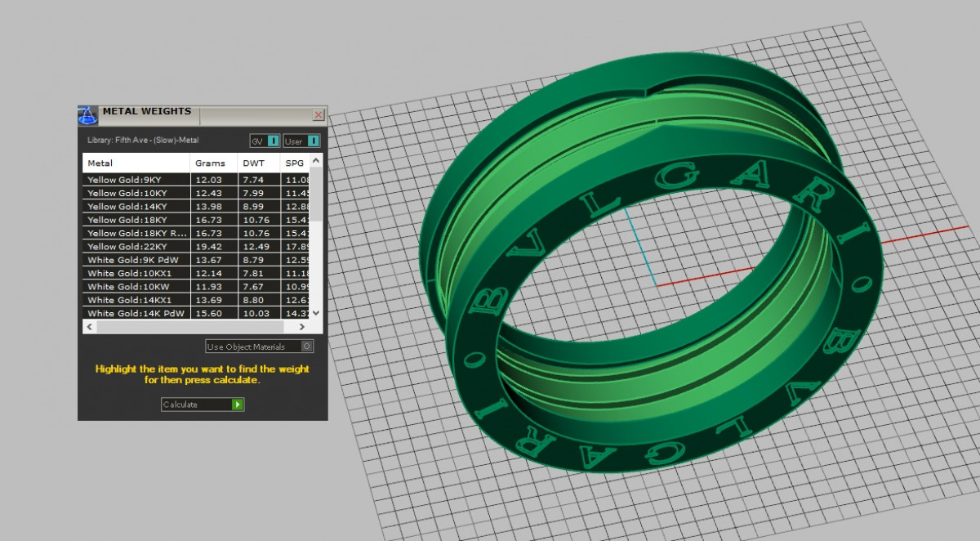The image size is (980, 541).
Task: Close the Metal Weights panel
Action: 318,115
